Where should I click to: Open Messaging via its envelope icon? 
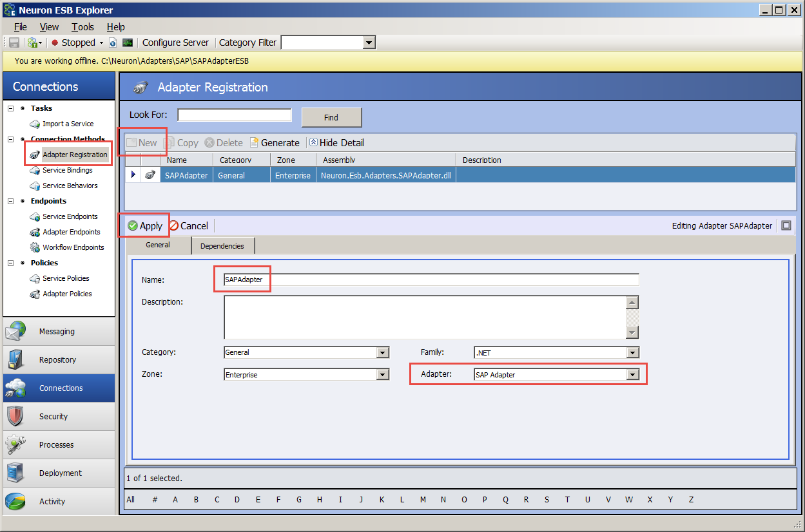[x=15, y=332]
